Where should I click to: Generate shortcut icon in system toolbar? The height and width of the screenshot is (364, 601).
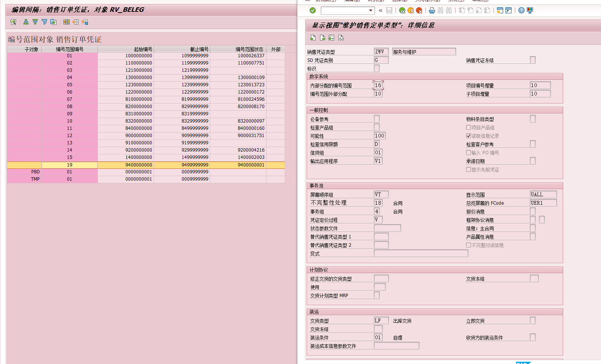coord(508,10)
